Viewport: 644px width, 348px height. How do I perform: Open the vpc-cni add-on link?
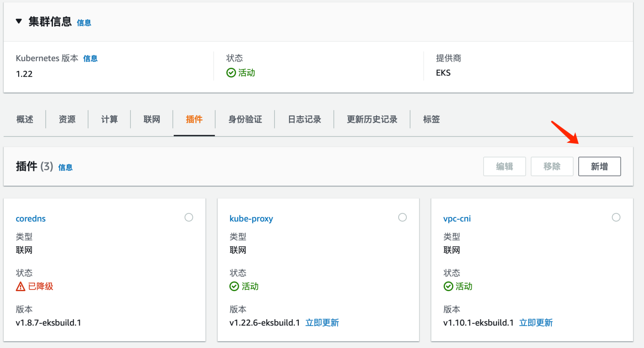click(x=457, y=219)
